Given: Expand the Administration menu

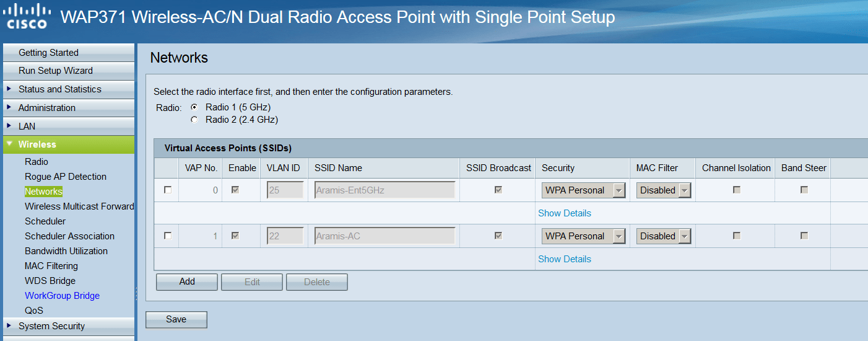Looking at the screenshot, I should coord(68,108).
